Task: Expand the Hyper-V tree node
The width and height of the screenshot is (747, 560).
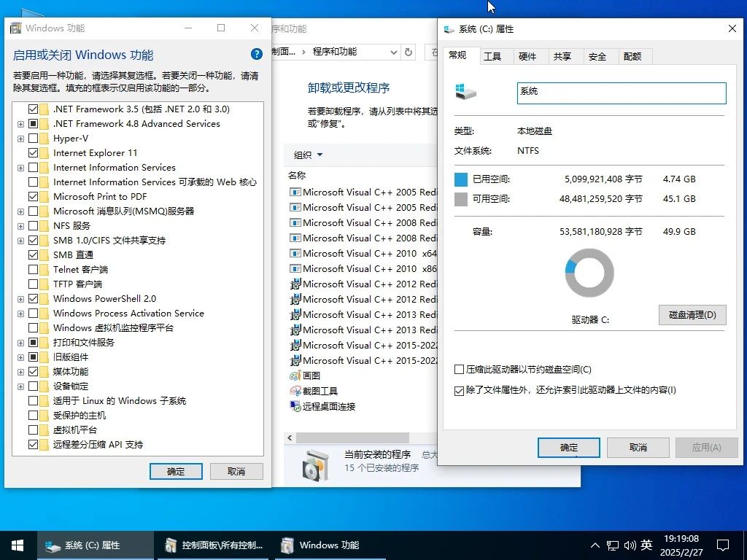Action: pos(20,138)
